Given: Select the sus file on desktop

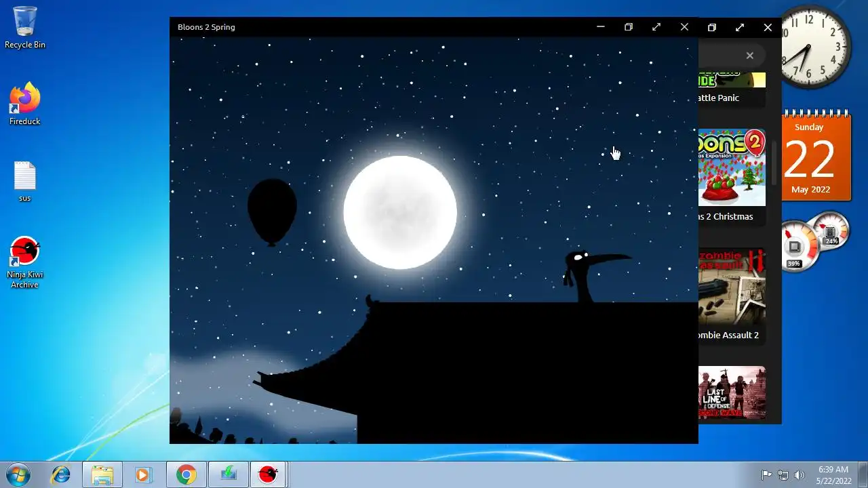Looking at the screenshot, I should [x=25, y=182].
